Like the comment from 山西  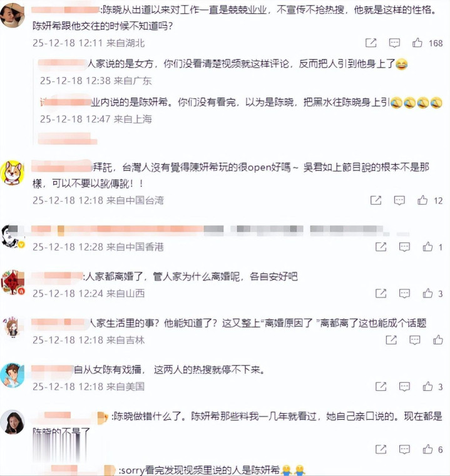coord(427,293)
